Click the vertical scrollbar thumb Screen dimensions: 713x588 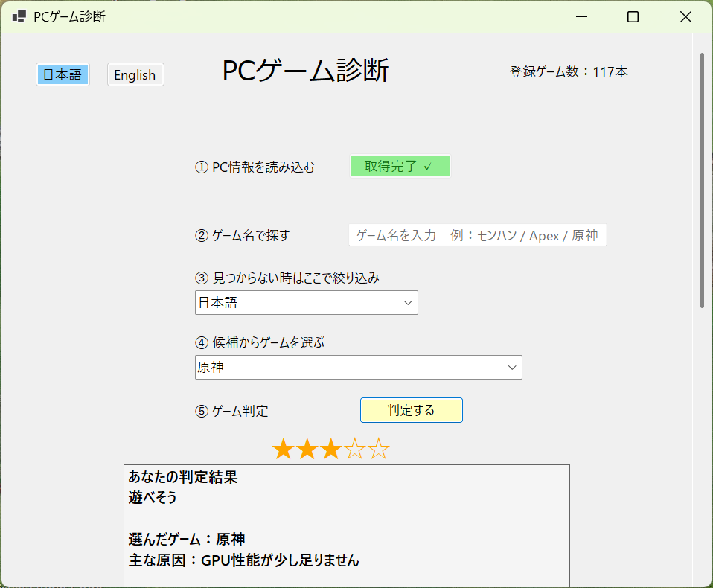702,181
